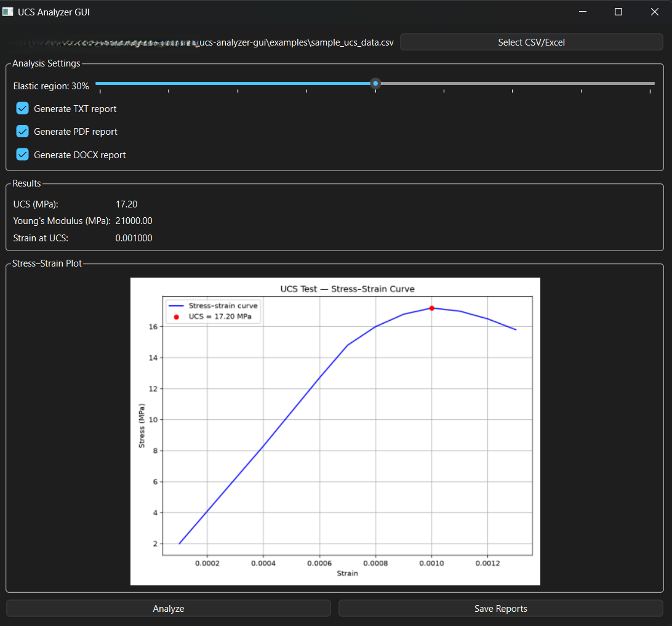
Task: Uncheck the Generate PDF report option
Action: [22, 131]
